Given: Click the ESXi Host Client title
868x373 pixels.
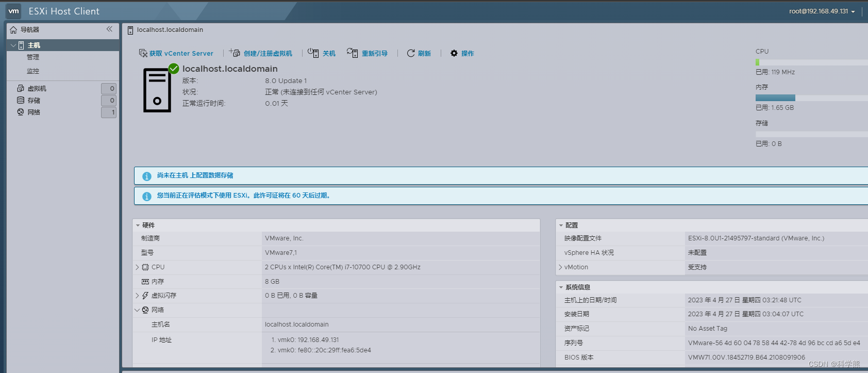Looking at the screenshot, I should 64,11.
